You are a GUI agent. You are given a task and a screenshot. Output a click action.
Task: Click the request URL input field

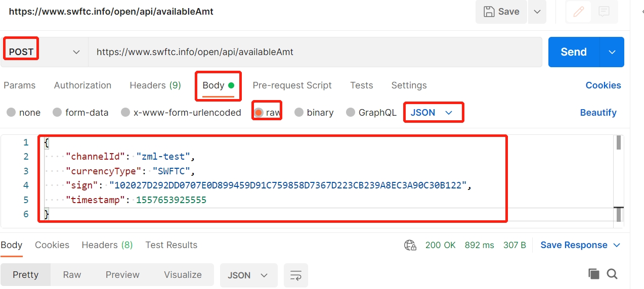(x=314, y=52)
